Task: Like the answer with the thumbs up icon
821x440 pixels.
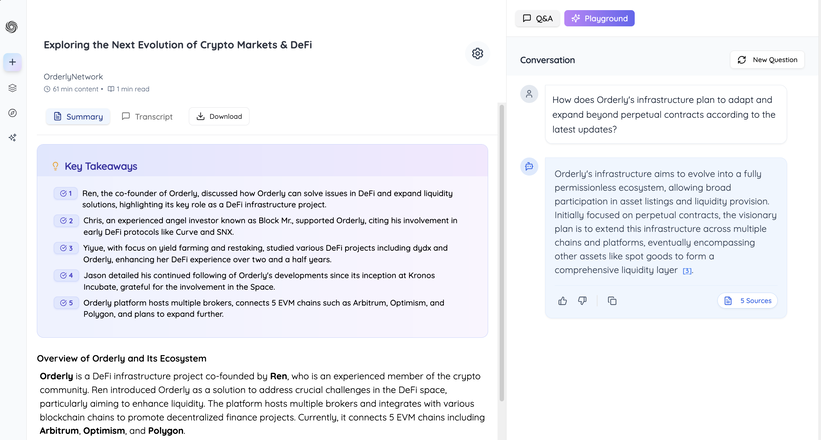Action: click(x=562, y=300)
